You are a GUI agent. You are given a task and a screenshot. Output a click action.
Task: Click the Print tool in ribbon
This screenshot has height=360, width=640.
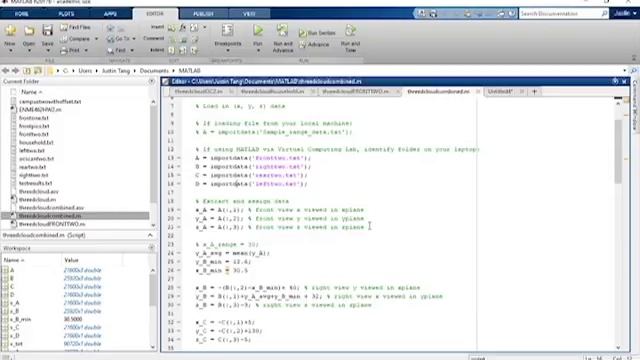[x=70, y=50]
